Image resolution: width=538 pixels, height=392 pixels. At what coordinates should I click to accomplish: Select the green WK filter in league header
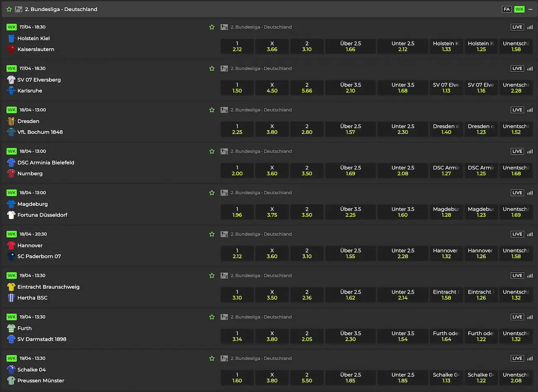519,9
